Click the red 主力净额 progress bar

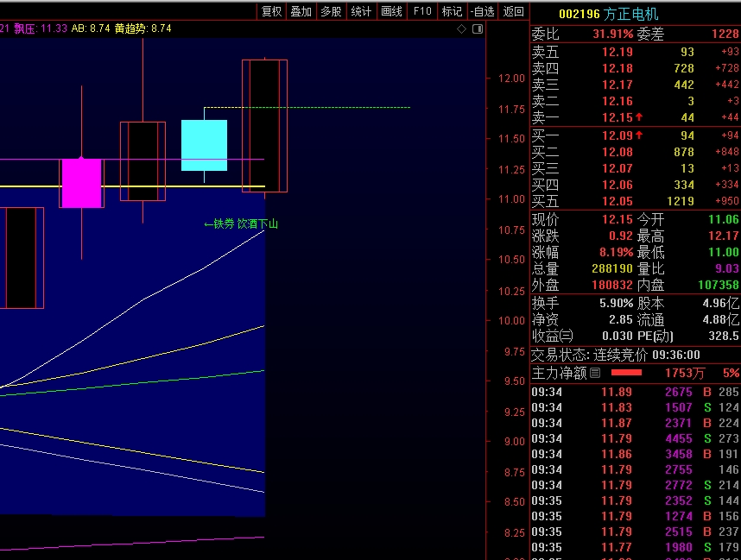point(627,373)
